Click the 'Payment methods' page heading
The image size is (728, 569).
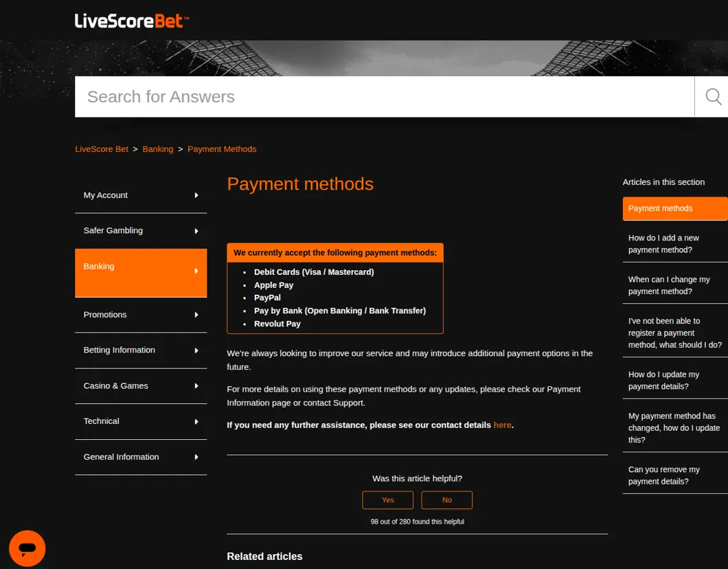300,184
